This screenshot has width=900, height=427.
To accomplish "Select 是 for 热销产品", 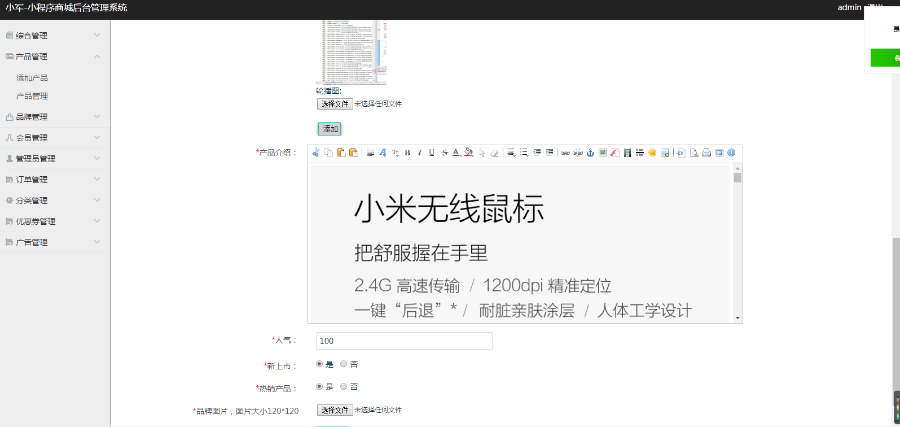I will point(320,387).
